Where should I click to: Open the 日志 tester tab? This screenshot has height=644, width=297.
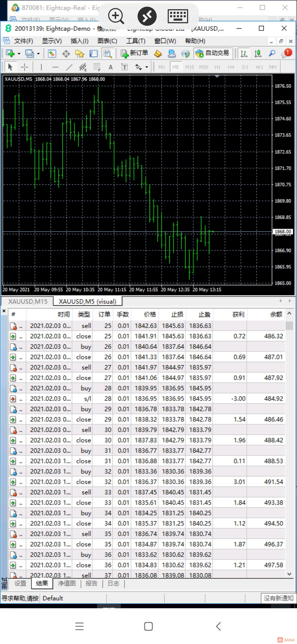113,583
